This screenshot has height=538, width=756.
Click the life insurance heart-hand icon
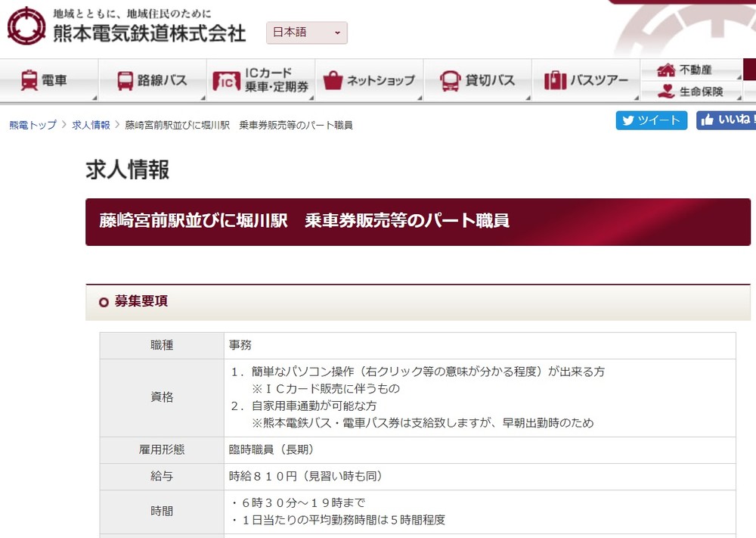(666, 92)
